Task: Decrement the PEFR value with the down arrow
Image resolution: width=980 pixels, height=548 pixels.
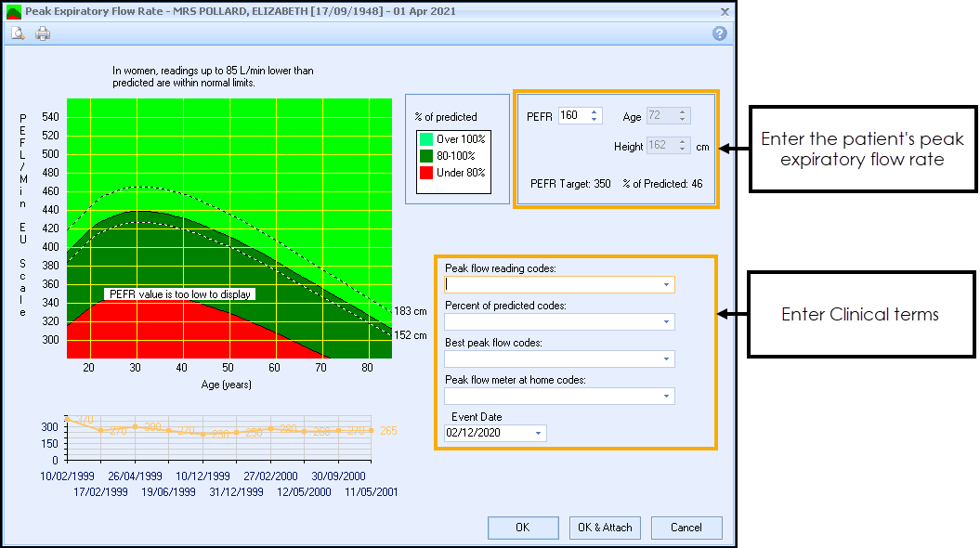Action: click(593, 119)
